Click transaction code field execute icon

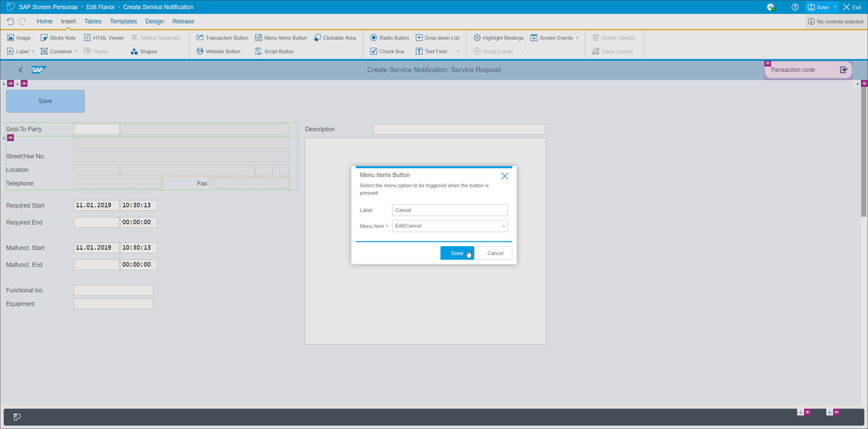[844, 70]
